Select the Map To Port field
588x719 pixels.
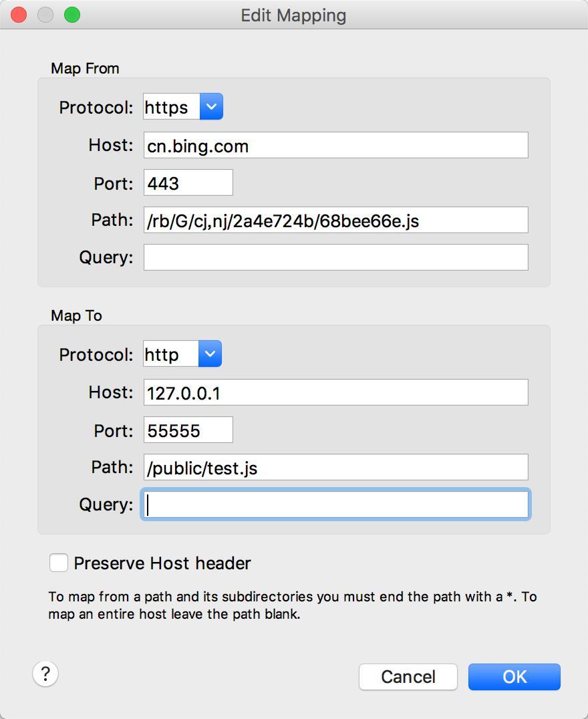[x=188, y=430]
